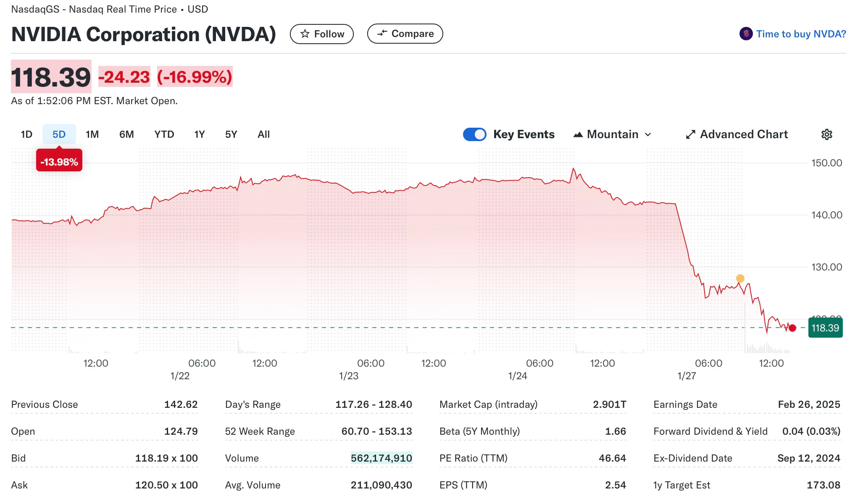
Task: Open chart settings gear icon
Action: pos(826,134)
